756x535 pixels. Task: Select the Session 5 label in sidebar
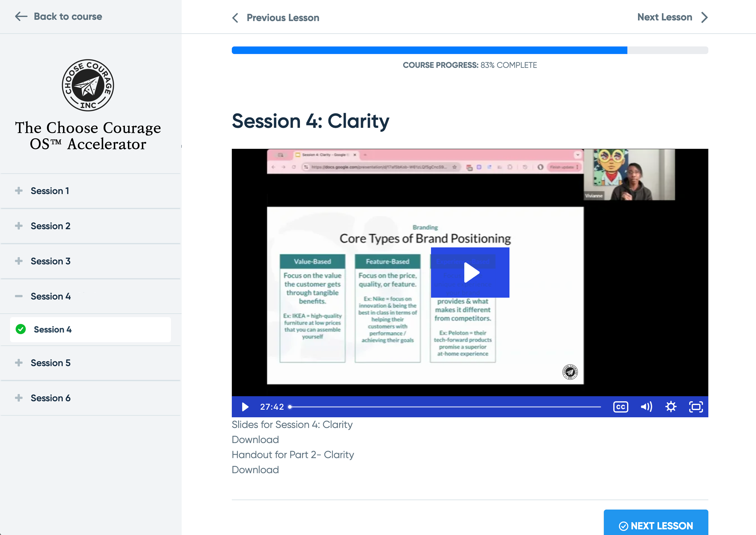click(x=50, y=363)
